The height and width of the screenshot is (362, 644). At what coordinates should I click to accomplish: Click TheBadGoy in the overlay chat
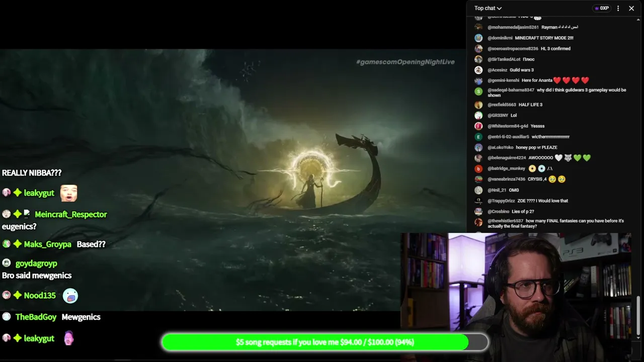coord(36,317)
